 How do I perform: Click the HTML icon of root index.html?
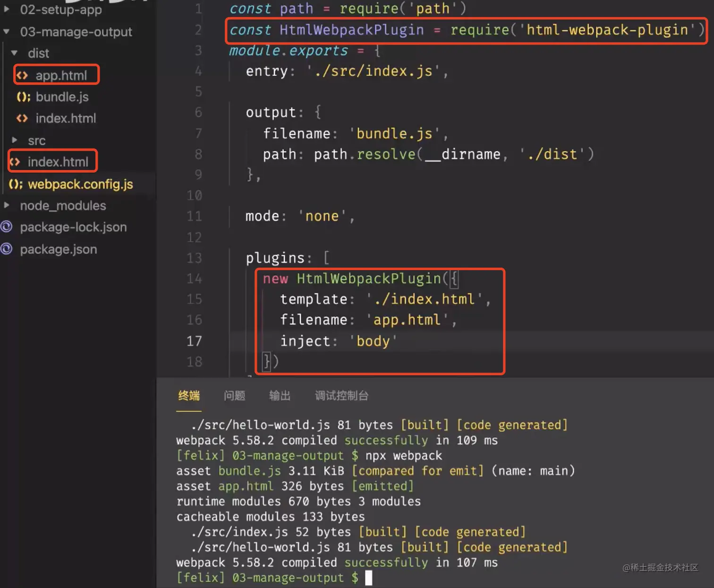tap(15, 162)
